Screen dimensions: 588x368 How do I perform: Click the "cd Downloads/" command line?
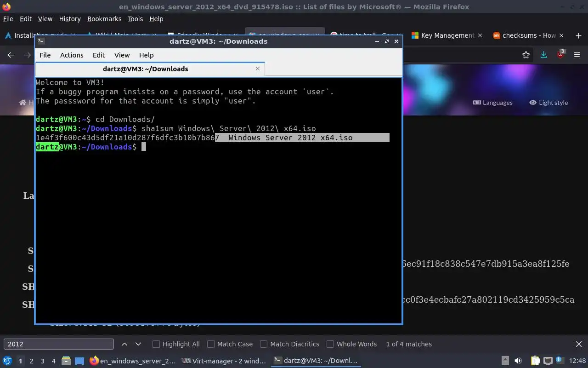coord(96,119)
